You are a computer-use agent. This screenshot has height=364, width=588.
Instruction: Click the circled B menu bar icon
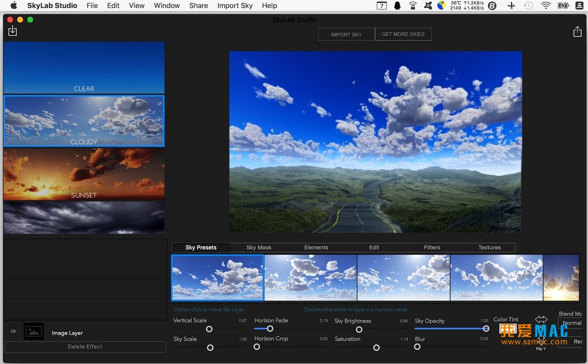coord(492,5)
